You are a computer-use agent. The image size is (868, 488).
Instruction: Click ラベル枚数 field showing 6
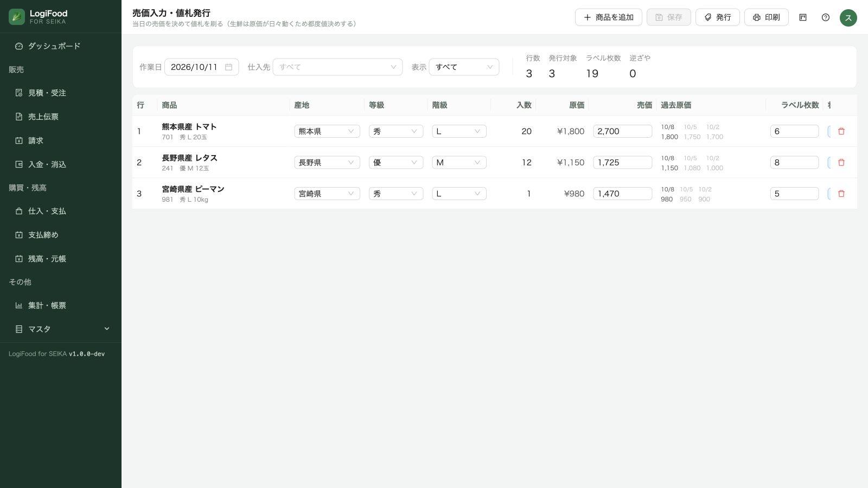click(x=794, y=131)
